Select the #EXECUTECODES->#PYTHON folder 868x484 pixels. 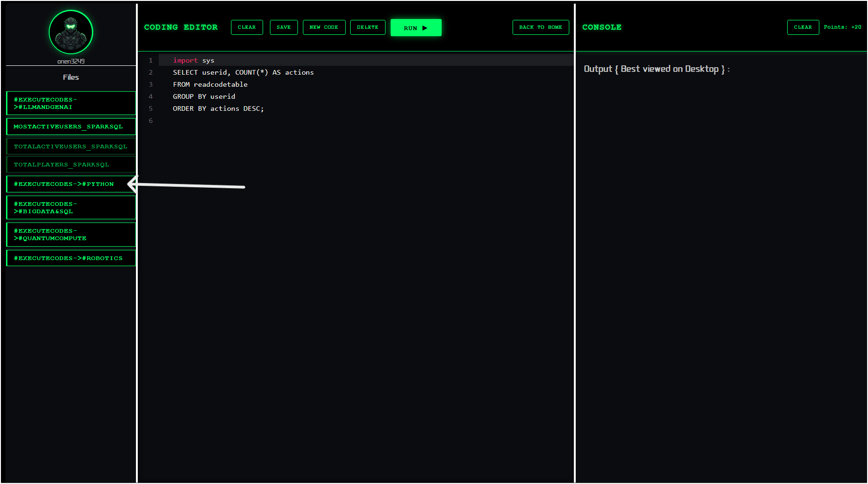tap(71, 184)
